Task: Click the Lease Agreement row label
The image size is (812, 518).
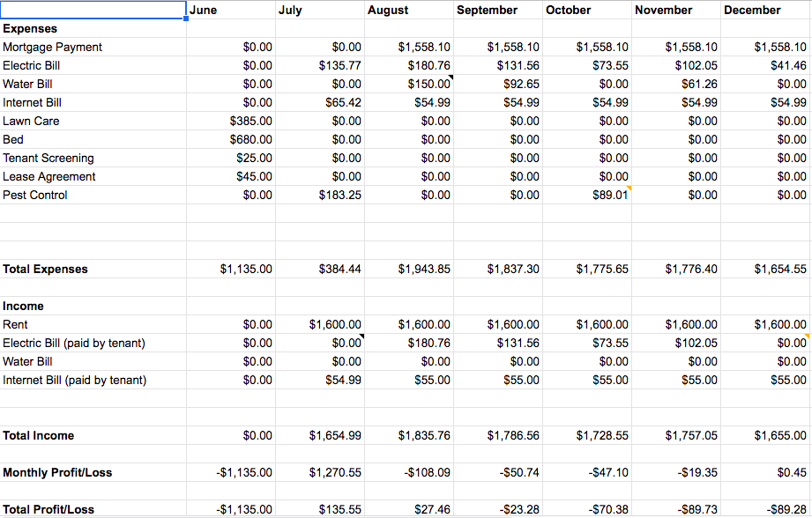Action: (49, 177)
